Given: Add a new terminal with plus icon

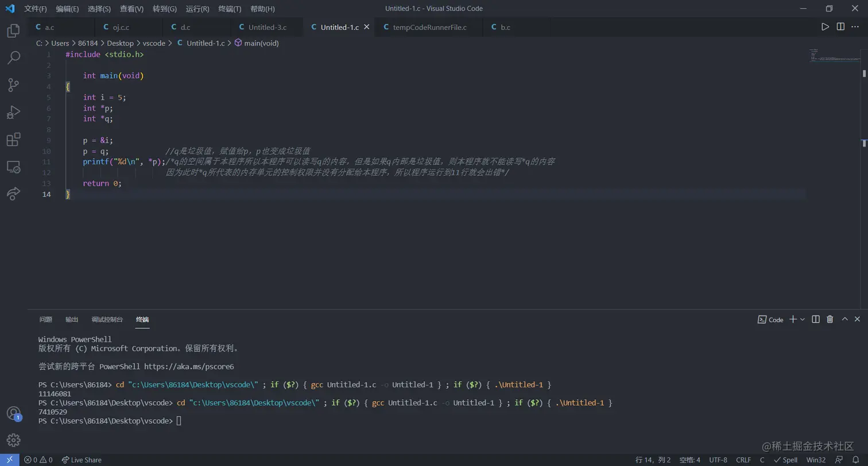Looking at the screenshot, I should 793,319.
